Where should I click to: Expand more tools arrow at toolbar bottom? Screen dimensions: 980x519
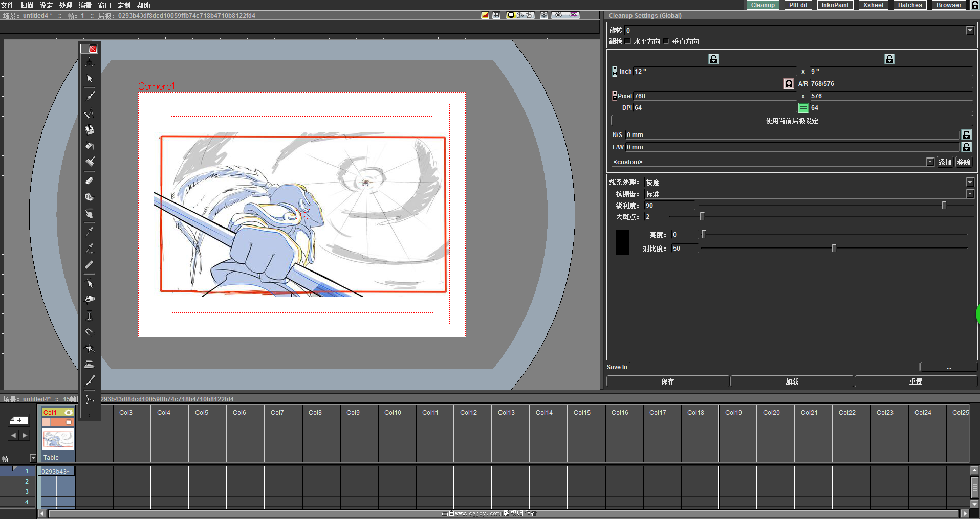click(x=90, y=415)
